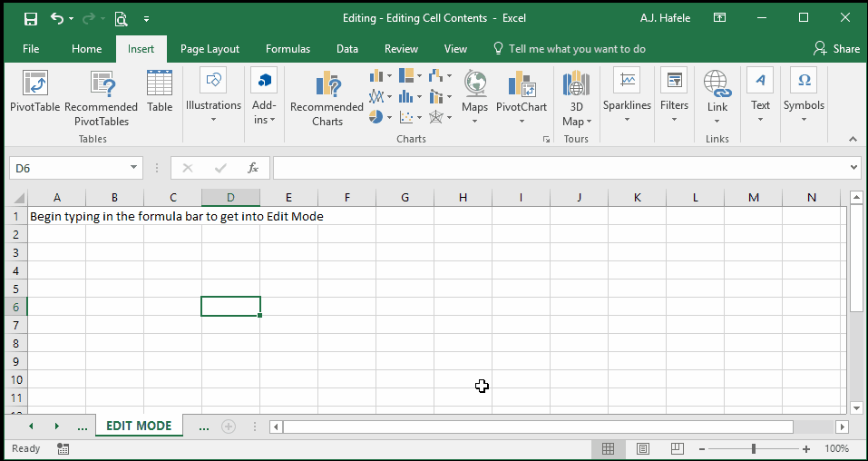Switch to the Review tab
868x461 pixels.
coord(401,49)
